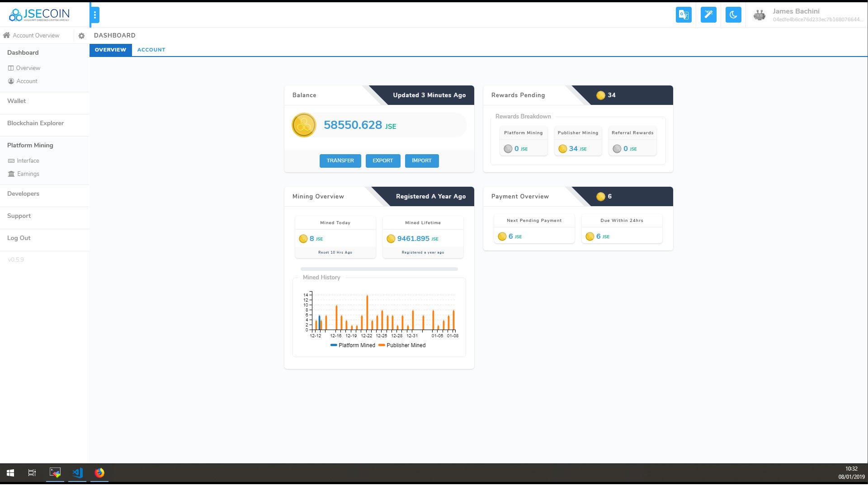Open the settings gear beside Account Overview
The image size is (868, 486).
click(x=81, y=36)
